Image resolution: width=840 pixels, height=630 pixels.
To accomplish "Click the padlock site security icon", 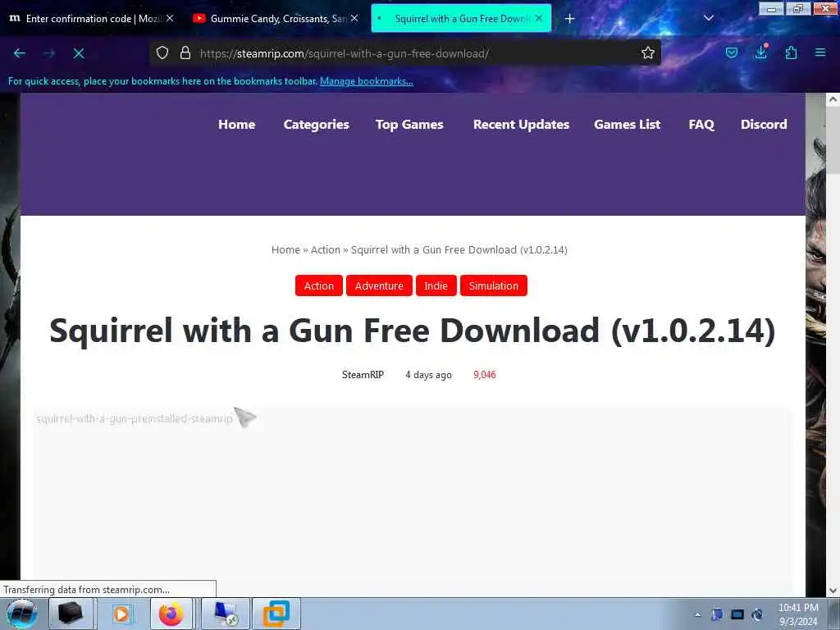I will (185, 53).
